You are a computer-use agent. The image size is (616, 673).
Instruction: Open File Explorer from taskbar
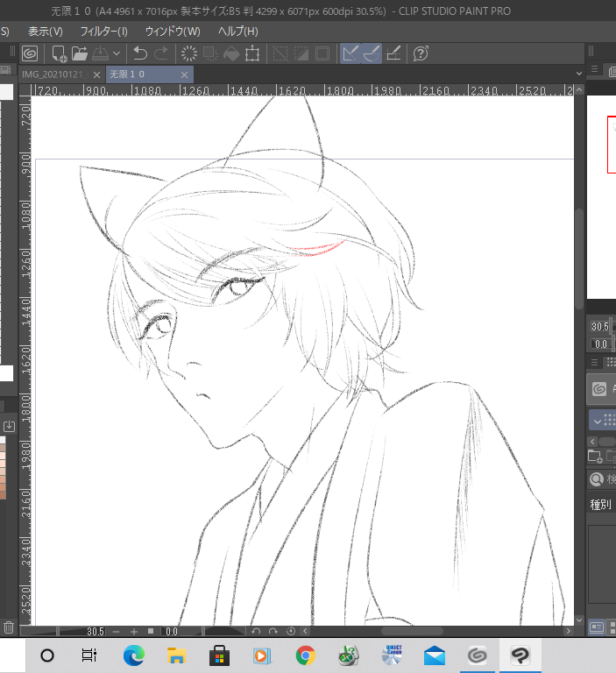pos(176,655)
